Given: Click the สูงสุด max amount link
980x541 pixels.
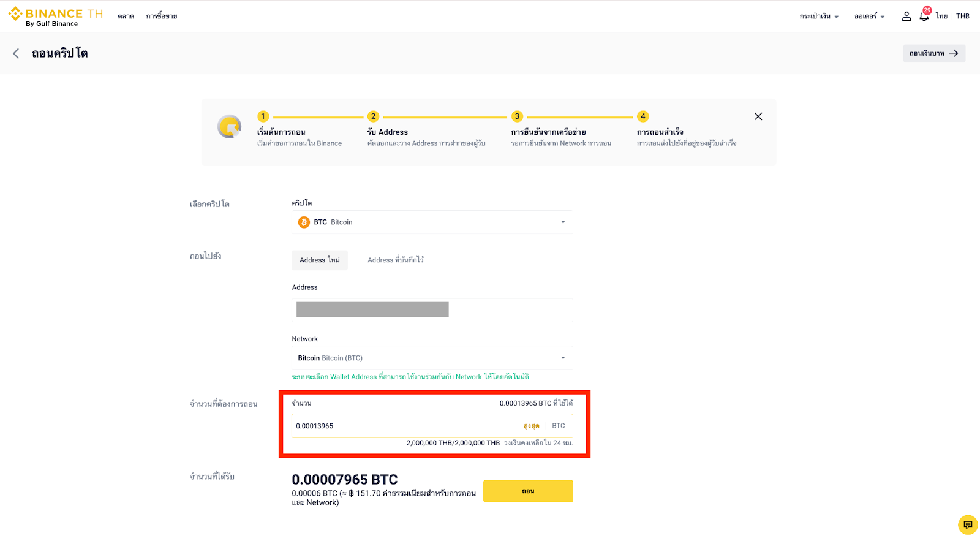Looking at the screenshot, I should pos(531,426).
